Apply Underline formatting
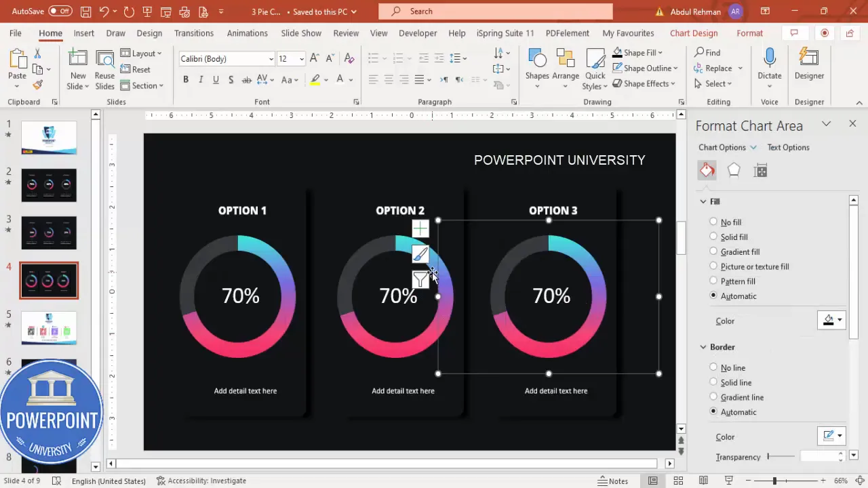The image size is (868, 488). pyautogui.click(x=216, y=80)
